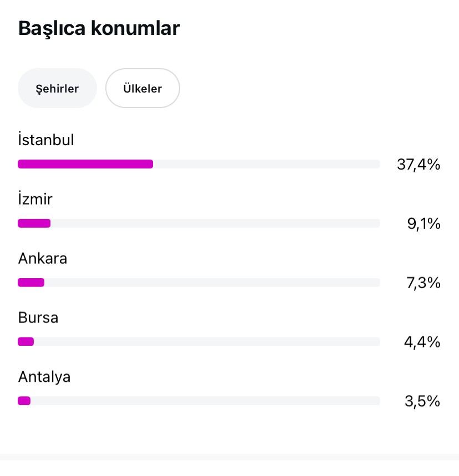Click the 3,5% value for Antalya
Screen dimensions: 459x476
422,401
